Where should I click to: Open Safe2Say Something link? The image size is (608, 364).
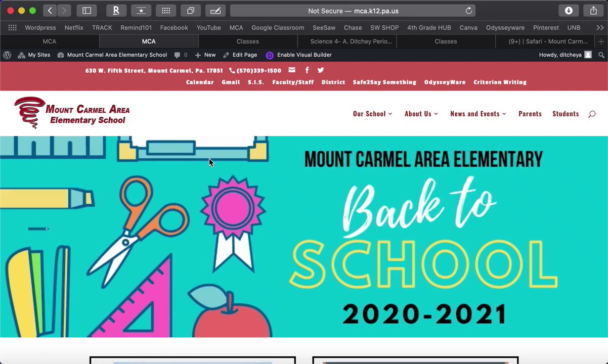tap(384, 82)
